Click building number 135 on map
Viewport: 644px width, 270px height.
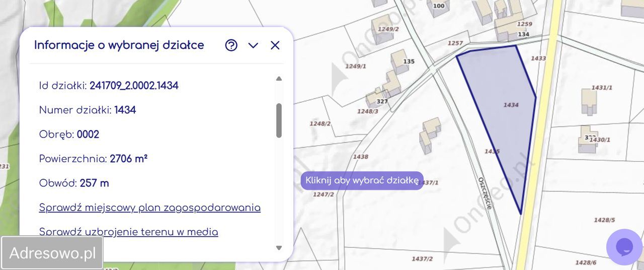coord(409,61)
